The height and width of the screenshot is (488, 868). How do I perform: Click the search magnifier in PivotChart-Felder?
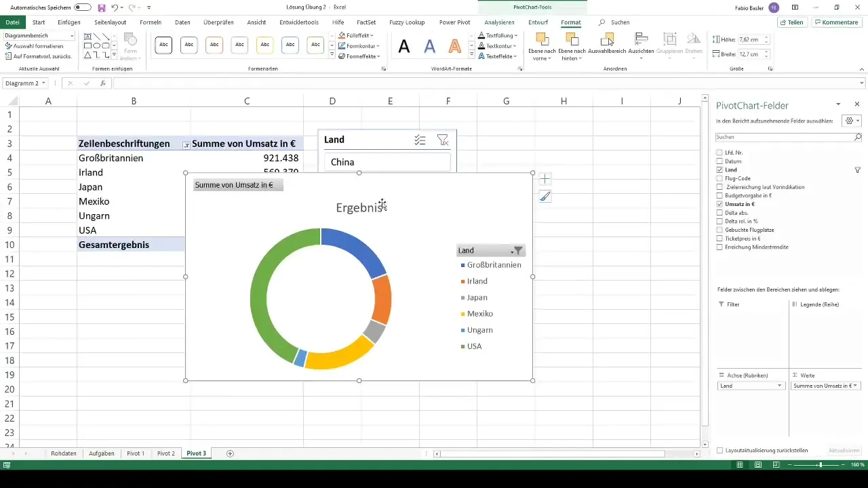pos(858,137)
